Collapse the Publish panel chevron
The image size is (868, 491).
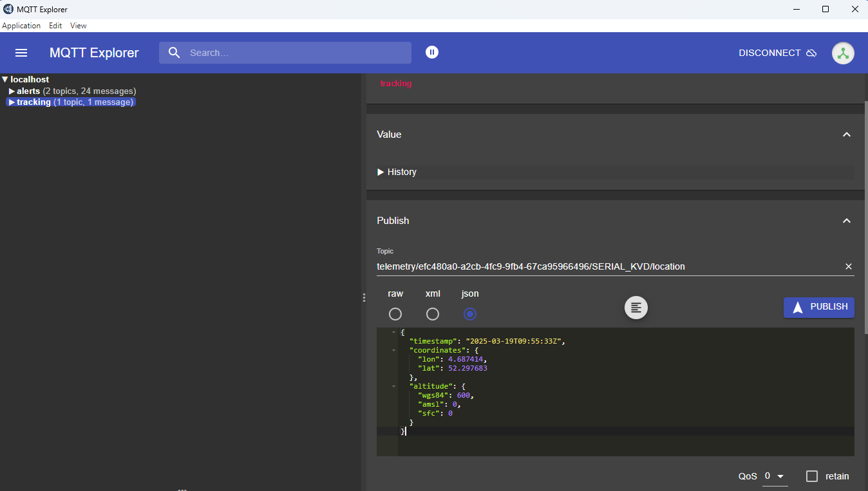click(x=847, y=221)
